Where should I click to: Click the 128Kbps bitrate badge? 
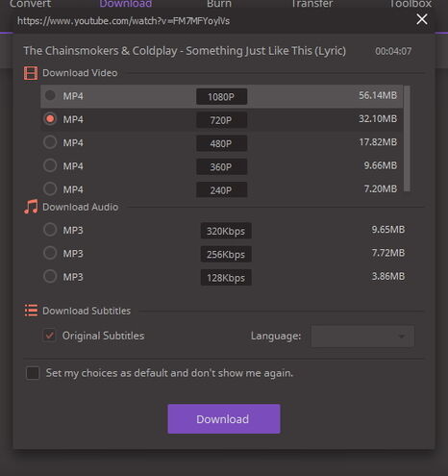226,278
